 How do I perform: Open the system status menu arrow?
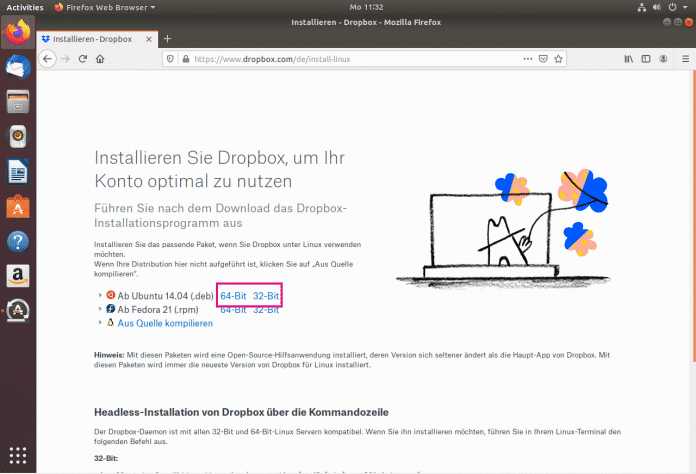pos(684,7)
